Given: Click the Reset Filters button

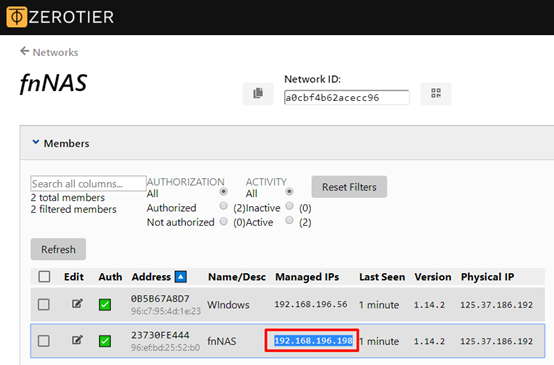Looking at the screenshot, I should pos(349,187).
